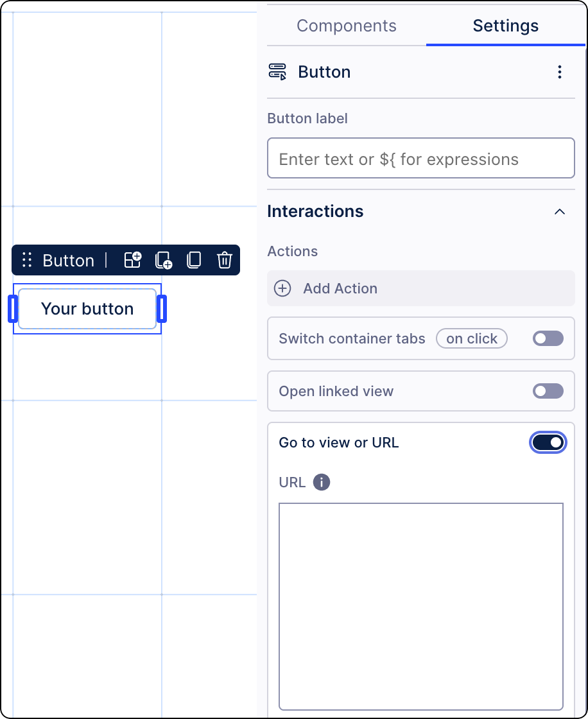Click the 'Switch container tabs' label
588x719 pixels.
click(352, 338)
